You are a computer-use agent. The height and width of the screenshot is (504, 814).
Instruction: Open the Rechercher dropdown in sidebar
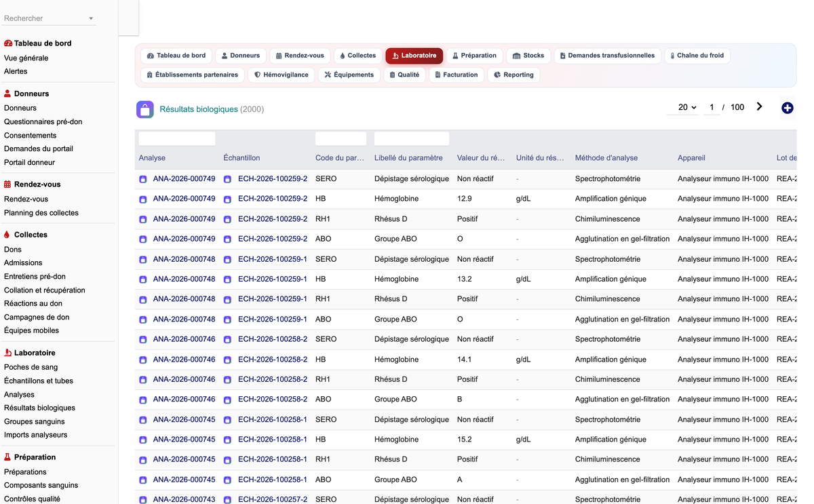(x=49, y=18)
